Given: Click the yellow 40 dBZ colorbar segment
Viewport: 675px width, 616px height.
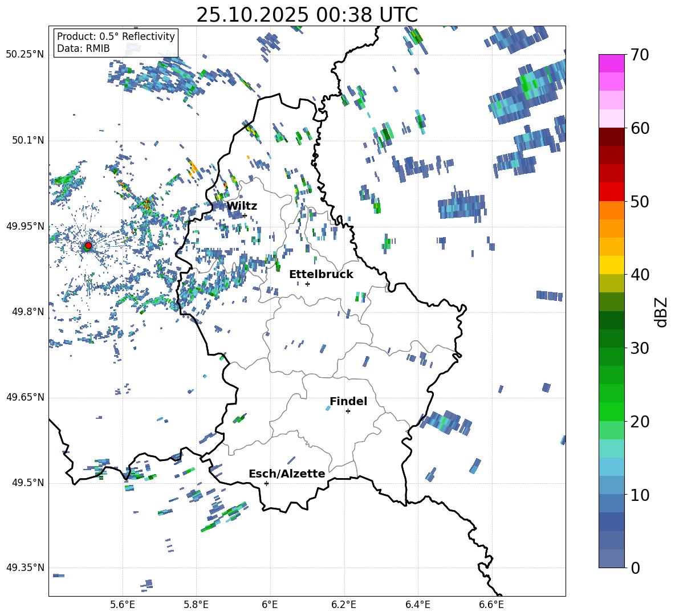Looking at the screenshot, I should coord(611,265).
